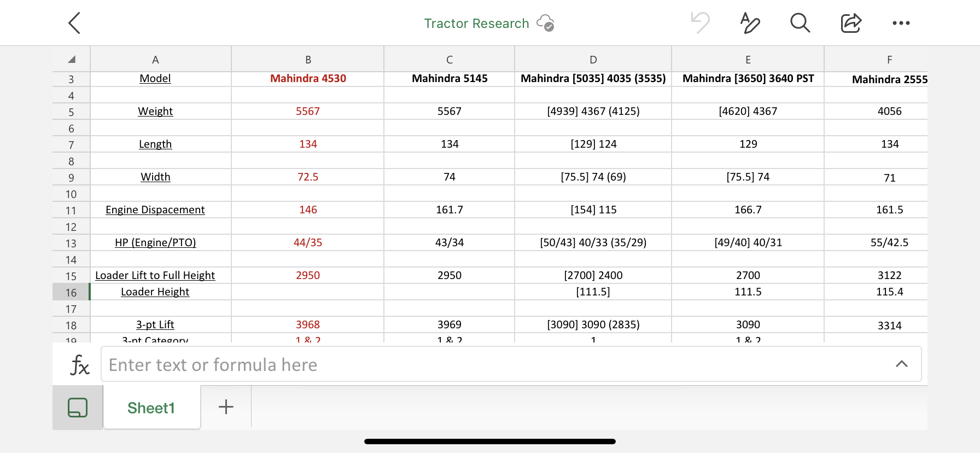Select column C header
The image size is (980, 453).
[x=450, y=59]
